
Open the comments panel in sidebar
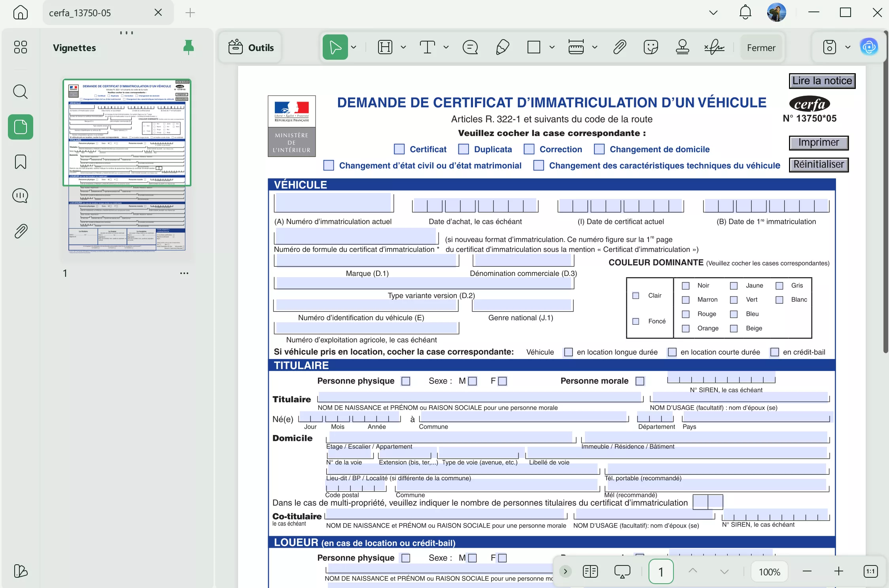click(x=20, y=196)
